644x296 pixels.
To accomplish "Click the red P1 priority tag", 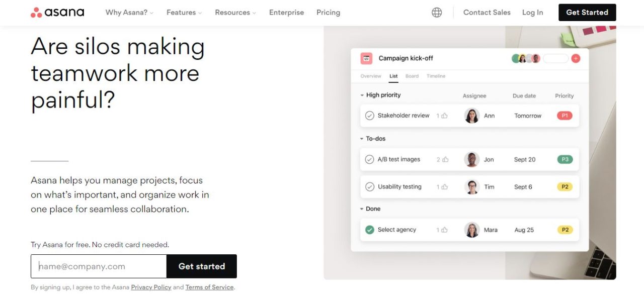I will pos(564,115).
